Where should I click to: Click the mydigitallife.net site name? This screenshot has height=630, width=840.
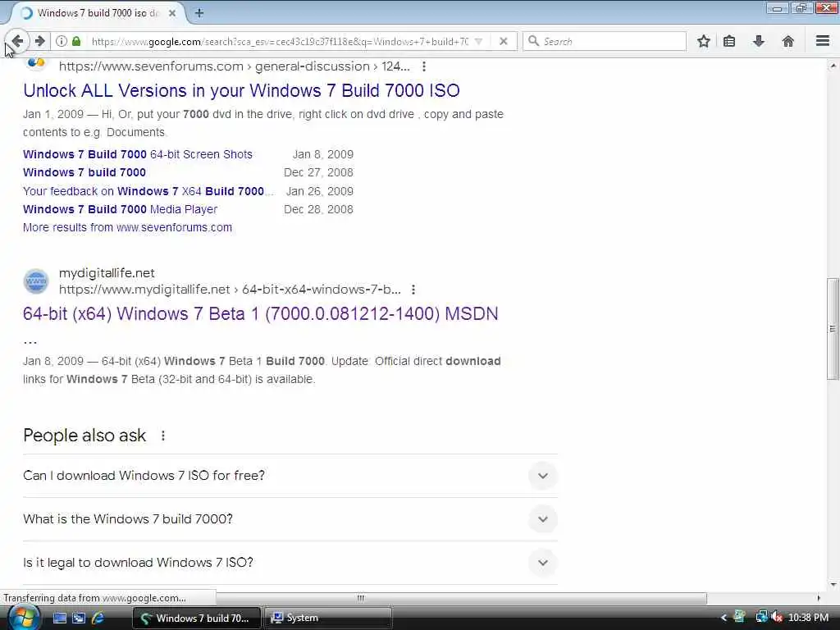point(107,273)
